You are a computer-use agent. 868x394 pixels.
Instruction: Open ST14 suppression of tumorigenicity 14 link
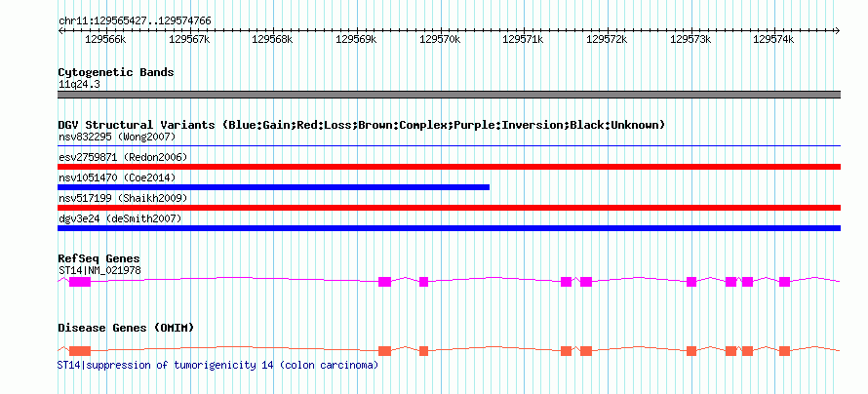(218, 365)
